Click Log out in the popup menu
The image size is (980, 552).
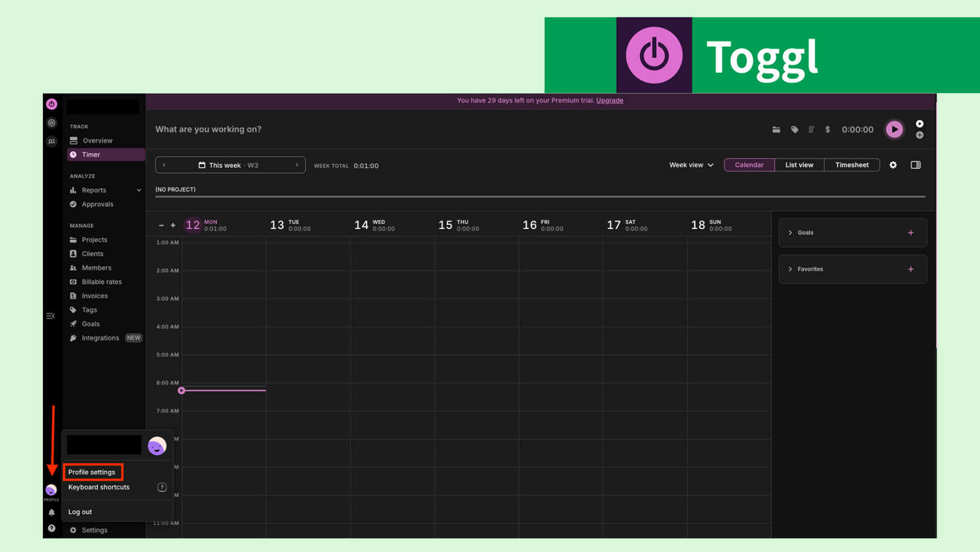80,512
